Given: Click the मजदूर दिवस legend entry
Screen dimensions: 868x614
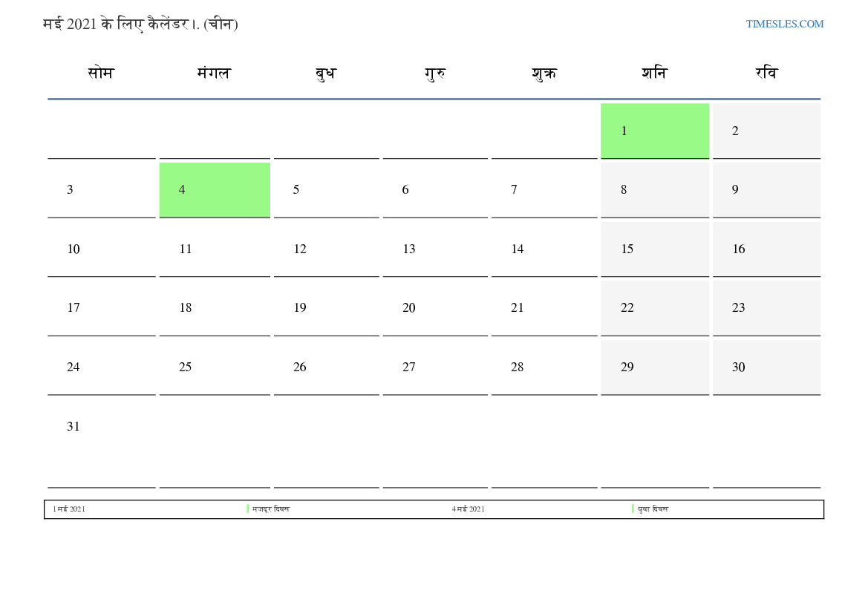Looking at the screenshot, I should point(270,509).
